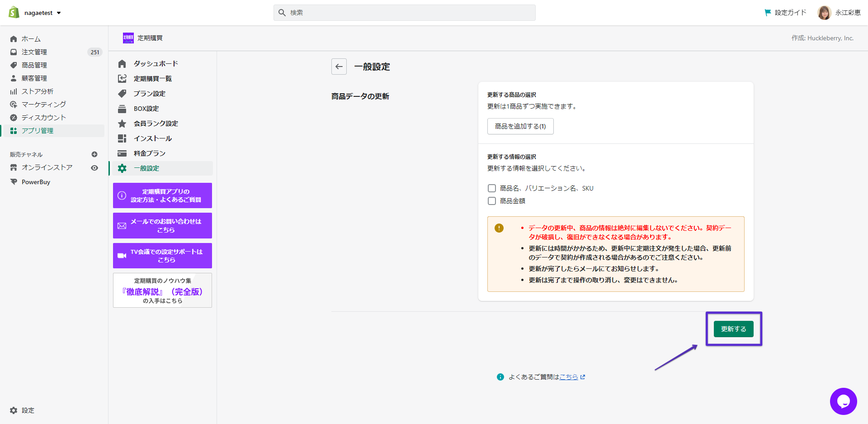Open 設定方法・よくあるご質問 purple banner
The width and height of the screenshot is (868, 424).
pos(162,195)
